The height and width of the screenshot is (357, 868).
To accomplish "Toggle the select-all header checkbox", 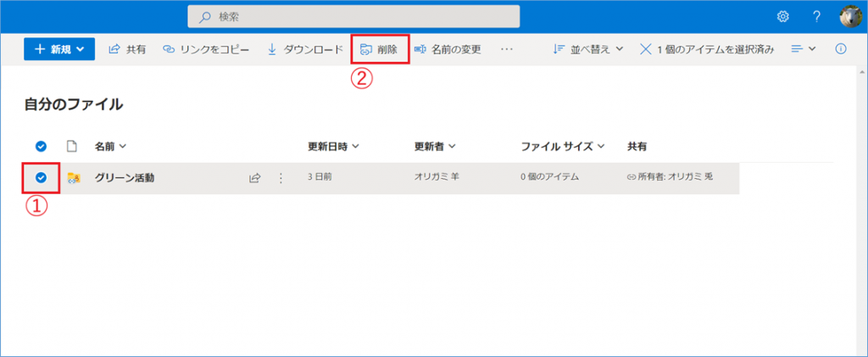I will pyautogui.click(x=41, y=147).
